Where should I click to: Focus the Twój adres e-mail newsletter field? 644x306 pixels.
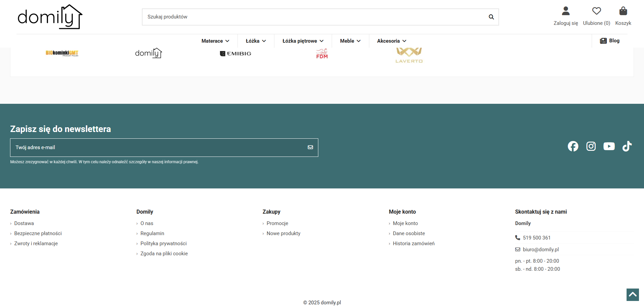164,147
